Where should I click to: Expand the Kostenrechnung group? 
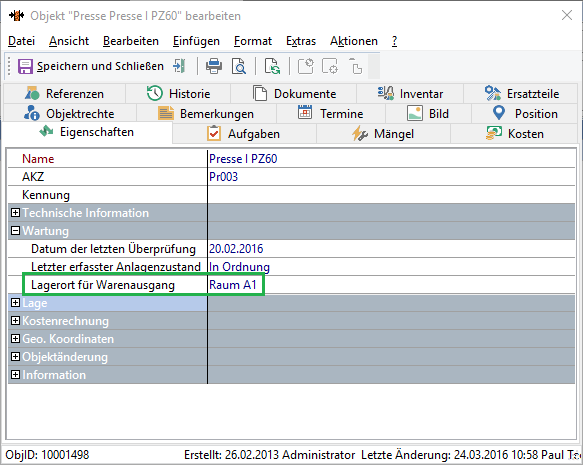(15, 320)
